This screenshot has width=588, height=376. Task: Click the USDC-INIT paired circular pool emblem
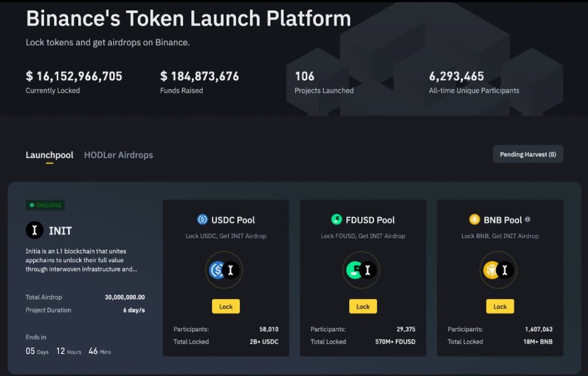[x=224, y=270]
